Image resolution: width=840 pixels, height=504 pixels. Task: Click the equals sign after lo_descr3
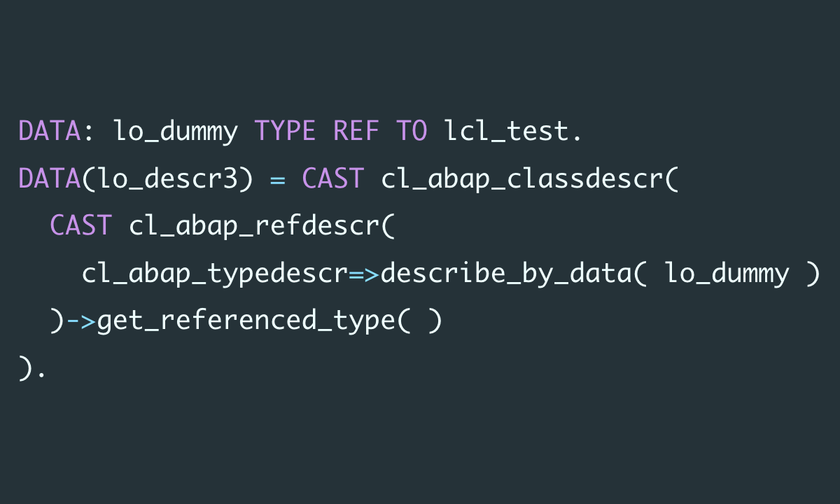point(277,179)
